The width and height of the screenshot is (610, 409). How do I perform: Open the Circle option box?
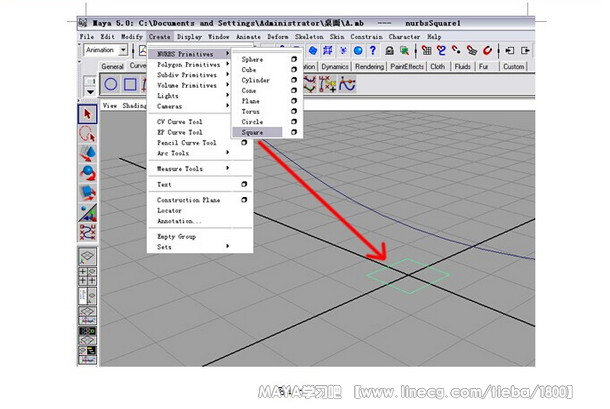pyautogui.click(x=294, y=122)
